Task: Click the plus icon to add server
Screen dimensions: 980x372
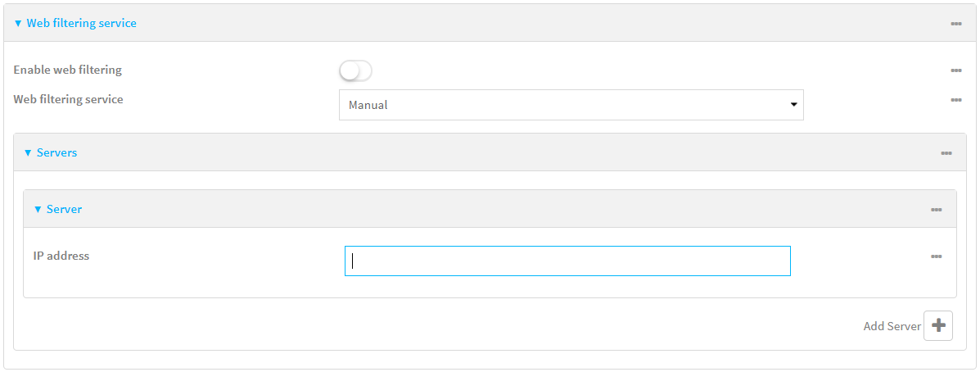Action: (938, 325)
